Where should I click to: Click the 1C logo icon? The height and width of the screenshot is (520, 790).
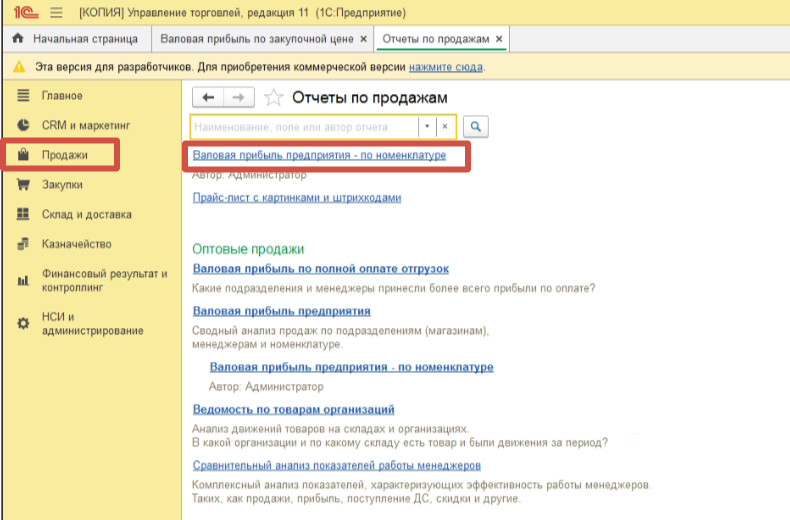coord(25,12)
